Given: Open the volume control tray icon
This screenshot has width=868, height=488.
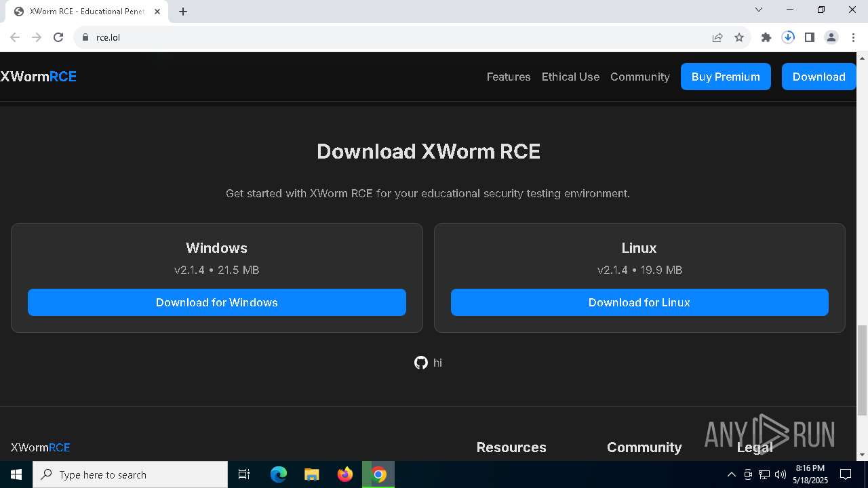Looking at the screenshot, I should point(781,474).
